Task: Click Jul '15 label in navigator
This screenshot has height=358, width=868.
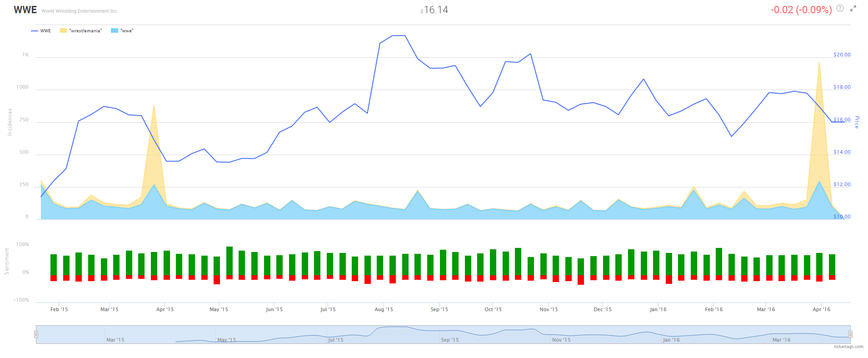Action: pyautogui.click(x=336, y=340)
